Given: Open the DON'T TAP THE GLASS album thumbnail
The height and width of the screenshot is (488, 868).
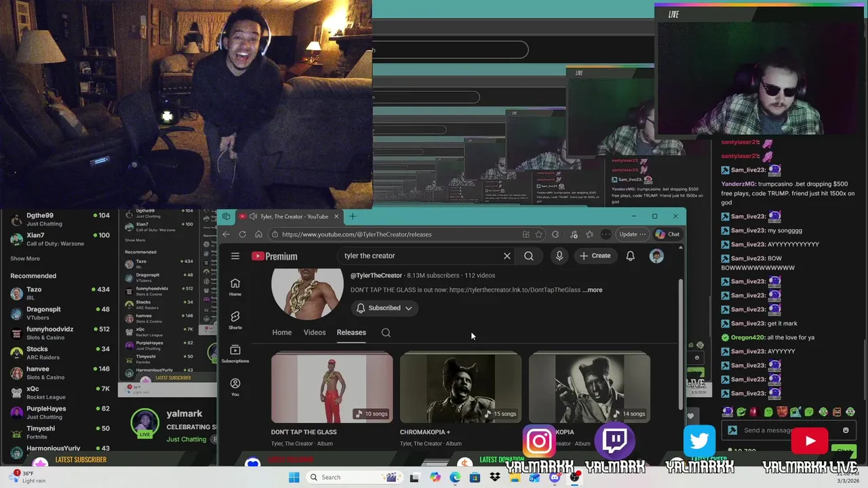Looking at the screenshot, I should tap(332, 388).
